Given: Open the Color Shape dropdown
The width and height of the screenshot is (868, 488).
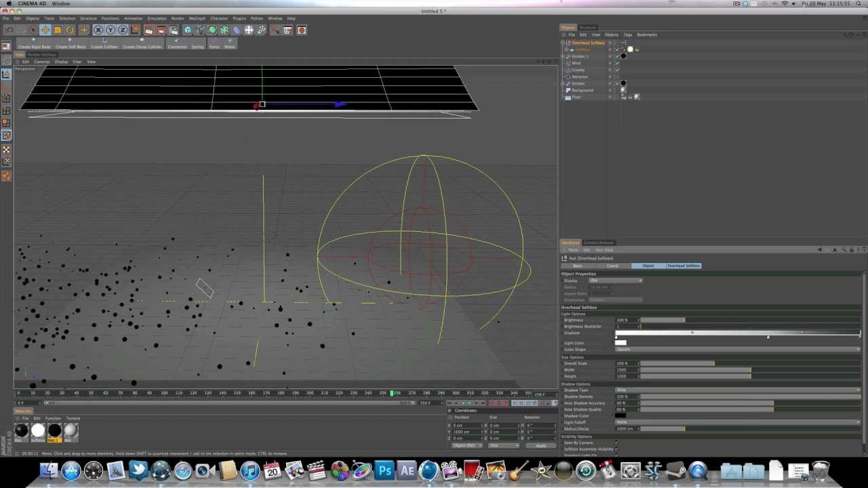Looking at the screenshot, I should (737, 350).
